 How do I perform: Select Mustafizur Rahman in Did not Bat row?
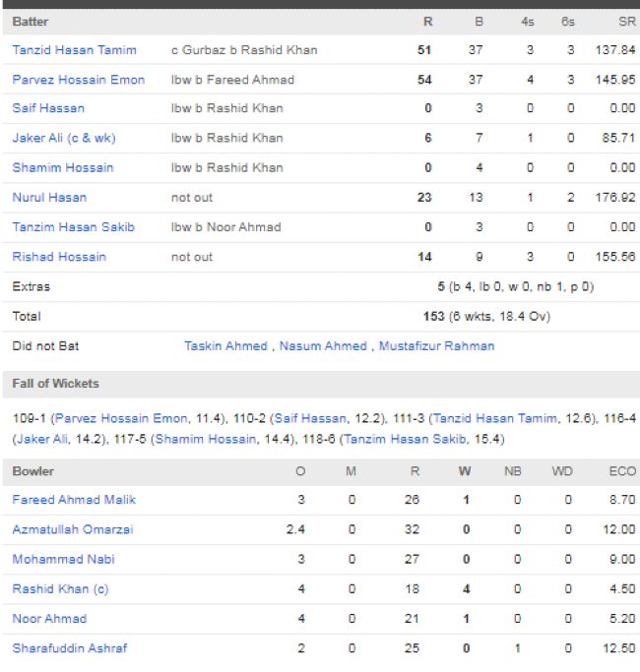[436, 346]
